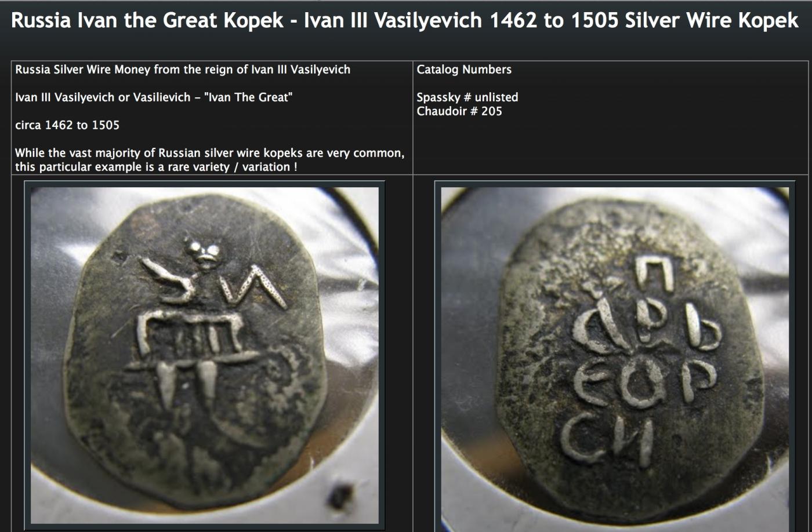The width and height of the screenshot is (812, 532).
Task: Open the inscription reverse coin photo
Action: [615, 356]
